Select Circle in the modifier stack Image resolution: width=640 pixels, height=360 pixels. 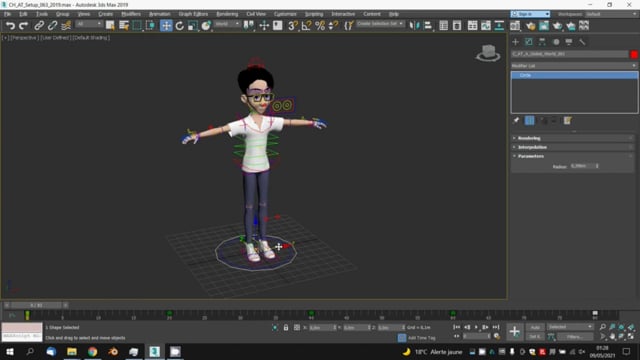(x=574, y=75)
